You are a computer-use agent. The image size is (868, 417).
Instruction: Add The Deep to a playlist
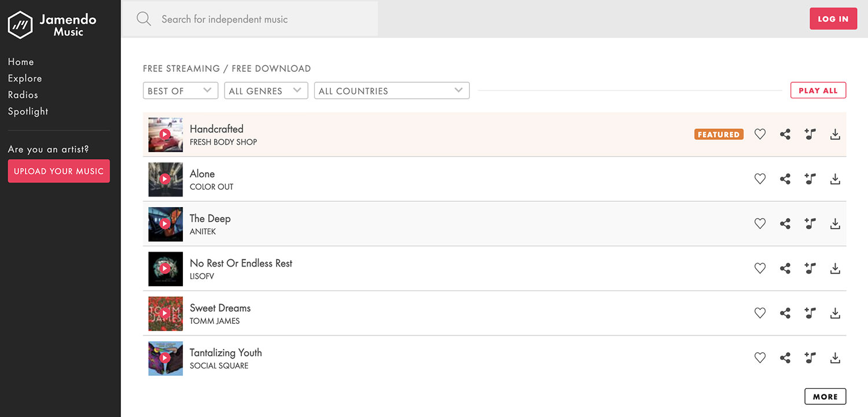click(810, 224)
